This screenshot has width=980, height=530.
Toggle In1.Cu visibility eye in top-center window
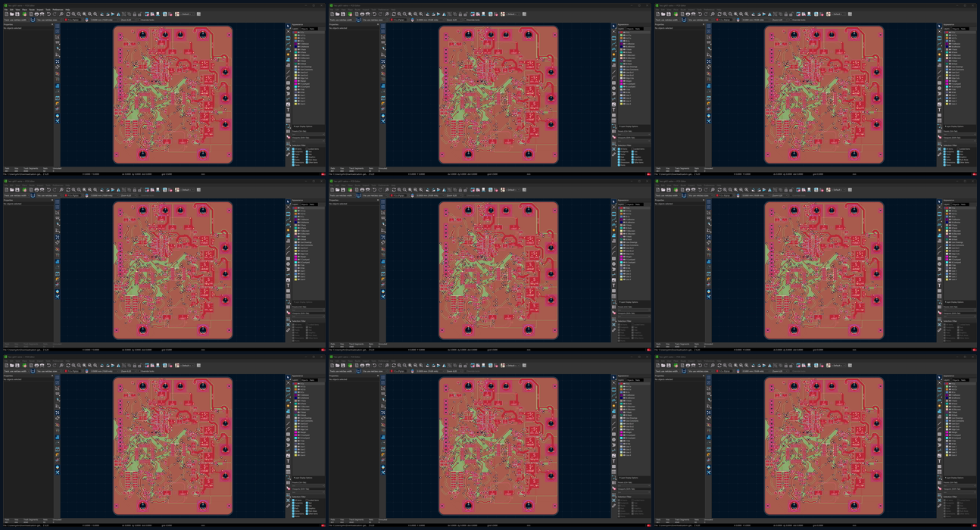624,35
